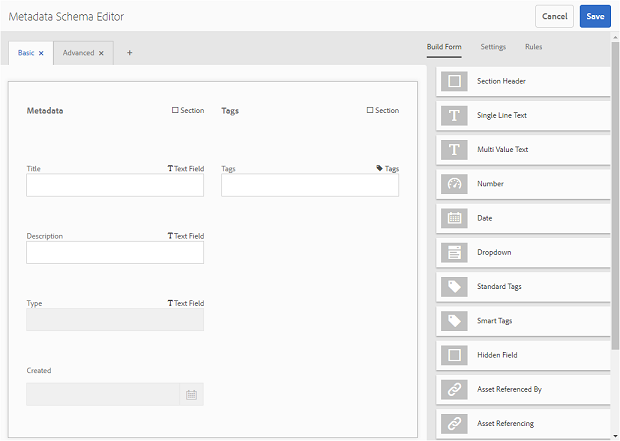This screenshot has width=620, height=441.
Task: Select the Single Line Text component icon
Action: coord(454,115)
